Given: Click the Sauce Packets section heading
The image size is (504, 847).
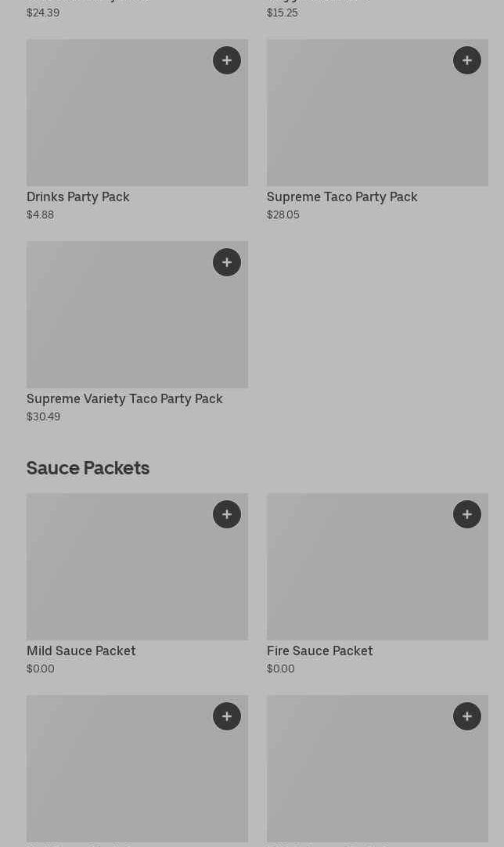Looking at the screenshot, I should (x=88, y=468).
